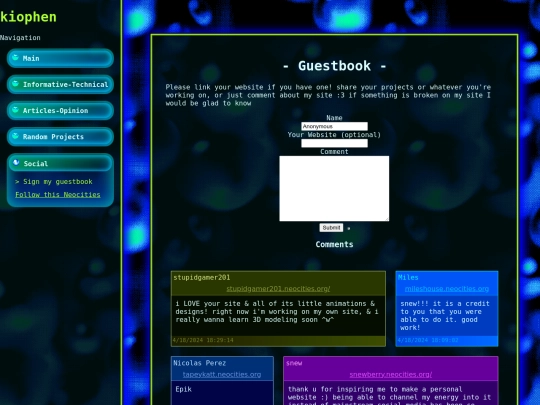Click the Epik comment text
The height and width of the screenshot is (405, 540).
coord(184,389)
